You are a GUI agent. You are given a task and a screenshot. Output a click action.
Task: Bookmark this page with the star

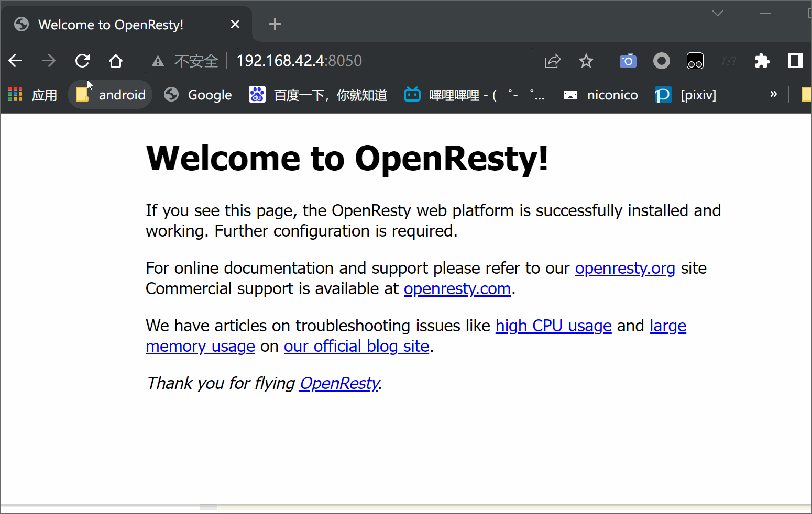click(586, 61)
